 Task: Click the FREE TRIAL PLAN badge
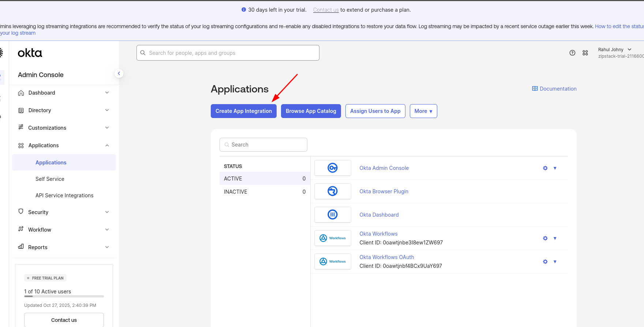point(45,278)
